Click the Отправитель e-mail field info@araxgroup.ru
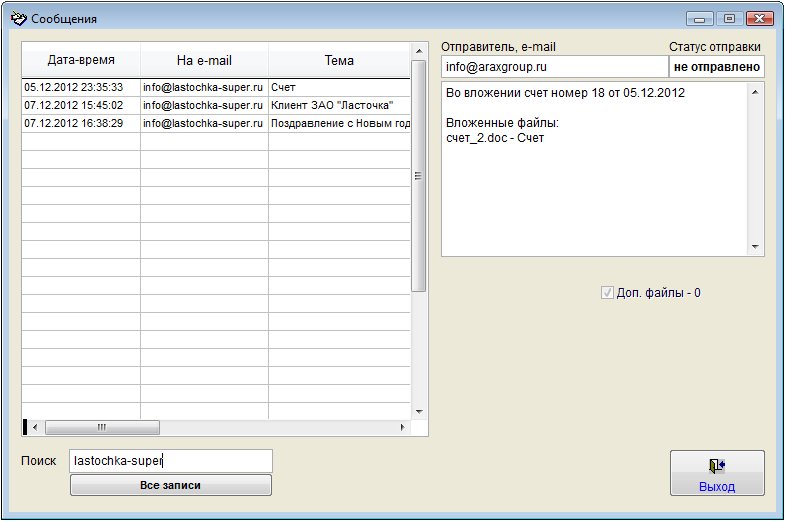786x522 pixels. [555, 67]
